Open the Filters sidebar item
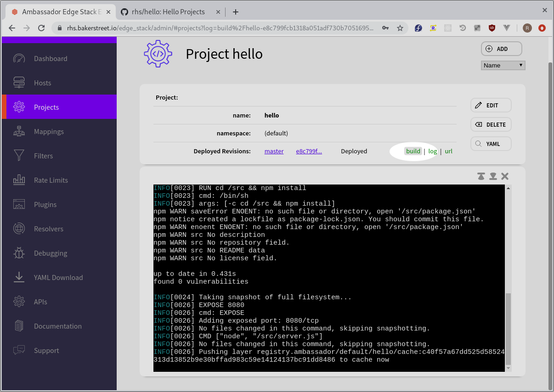 (59, 156)
